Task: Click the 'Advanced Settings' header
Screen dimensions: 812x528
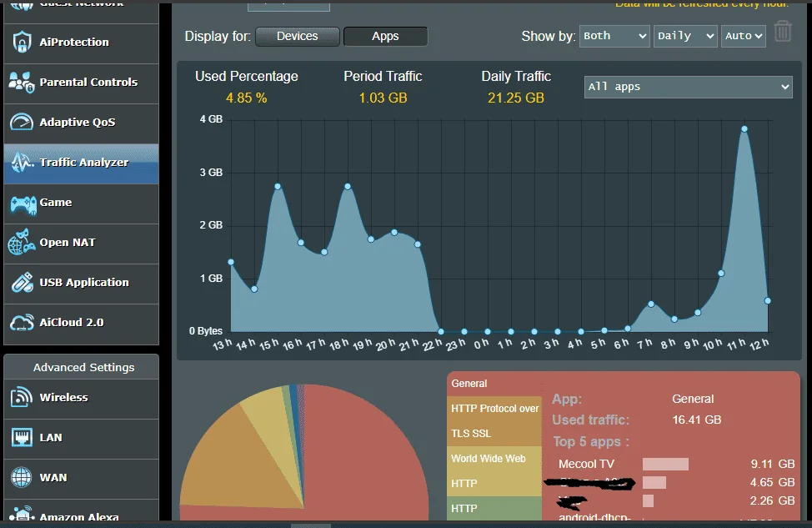Action: [83, 367]
